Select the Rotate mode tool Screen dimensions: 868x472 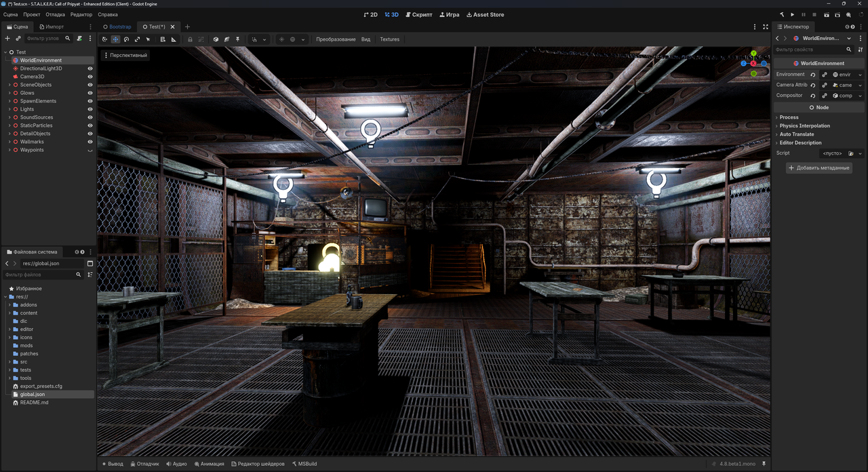click(126, 39)
